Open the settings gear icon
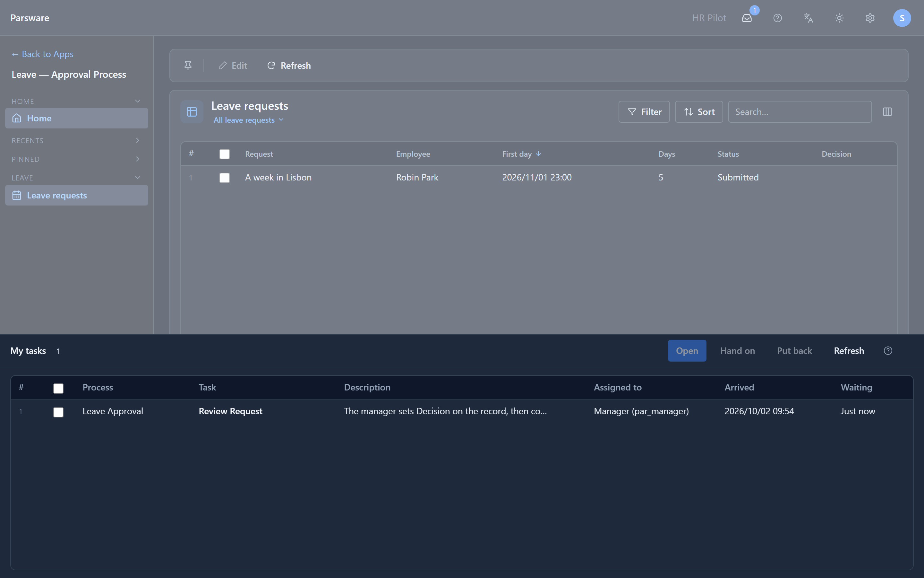 click(870, 18)
